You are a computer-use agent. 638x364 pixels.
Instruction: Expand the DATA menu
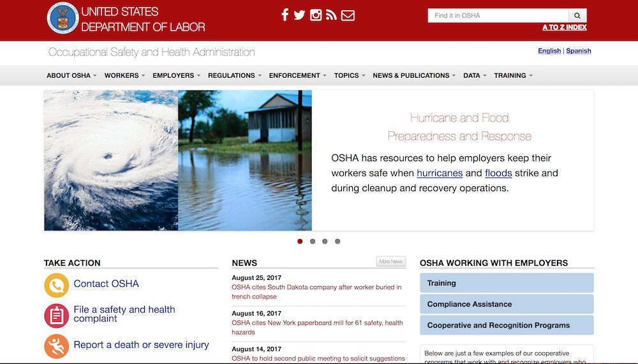point(475,76)
